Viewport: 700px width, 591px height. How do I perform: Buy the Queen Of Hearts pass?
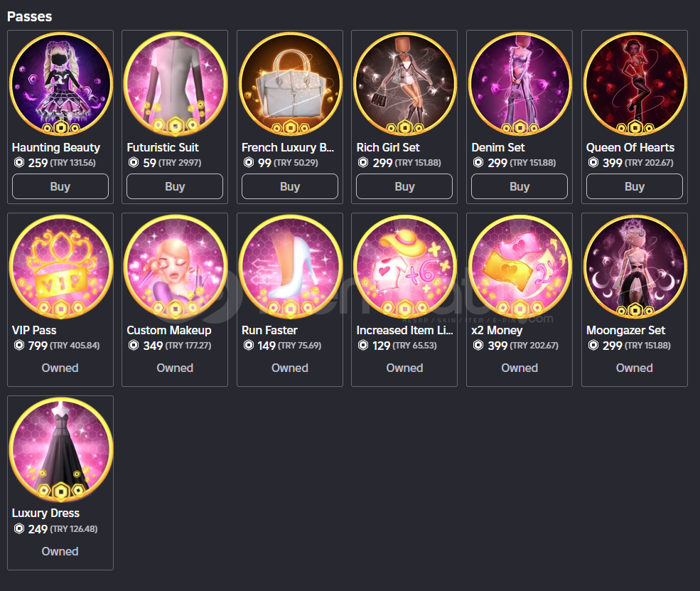(x=635, y=186)
